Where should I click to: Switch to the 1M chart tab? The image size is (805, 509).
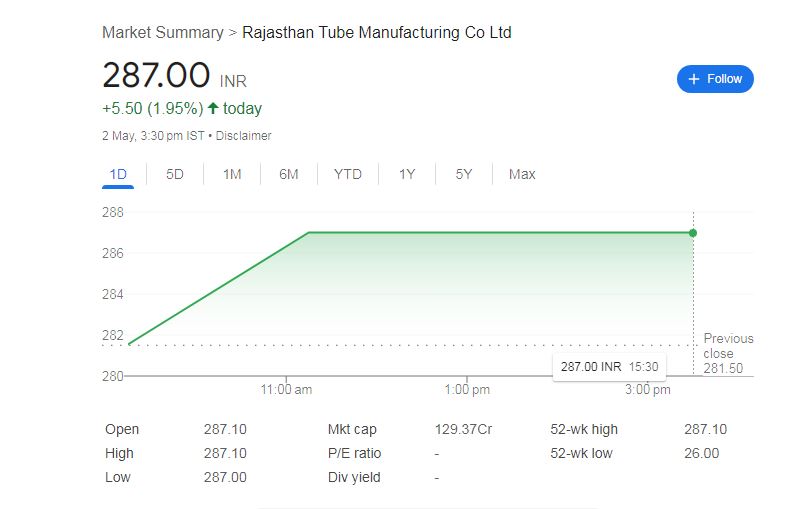(x=232, y=174)
